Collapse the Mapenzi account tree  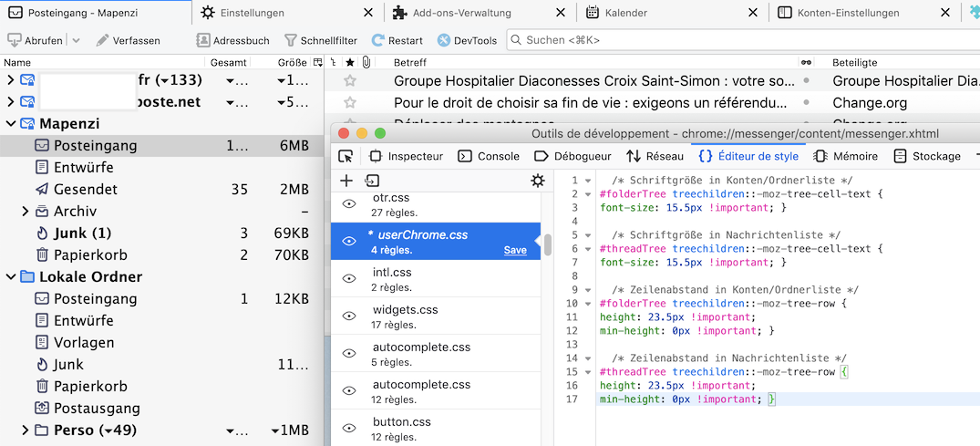pos(11,124)
